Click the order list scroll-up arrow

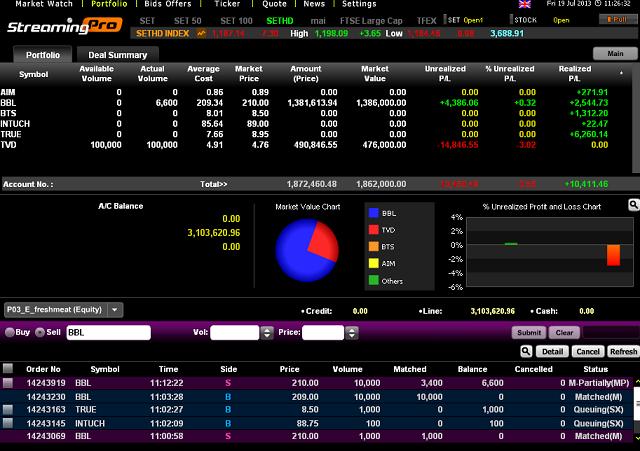point(637,382)
